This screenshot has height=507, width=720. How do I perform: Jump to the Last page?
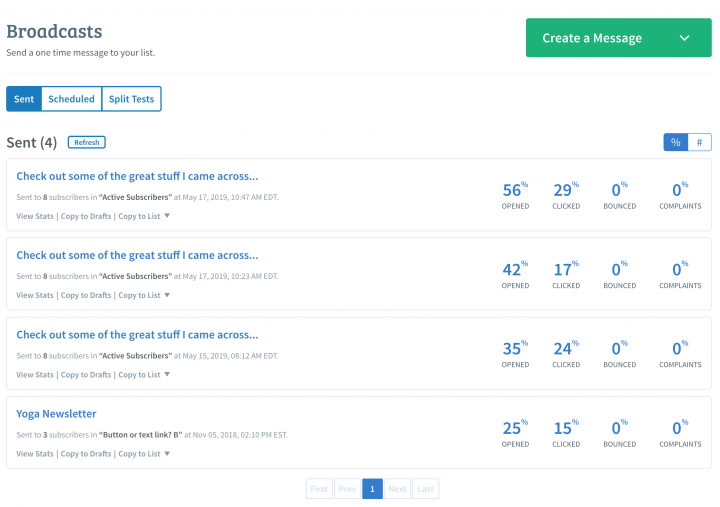pyautogui.click(x=425, y=489)
